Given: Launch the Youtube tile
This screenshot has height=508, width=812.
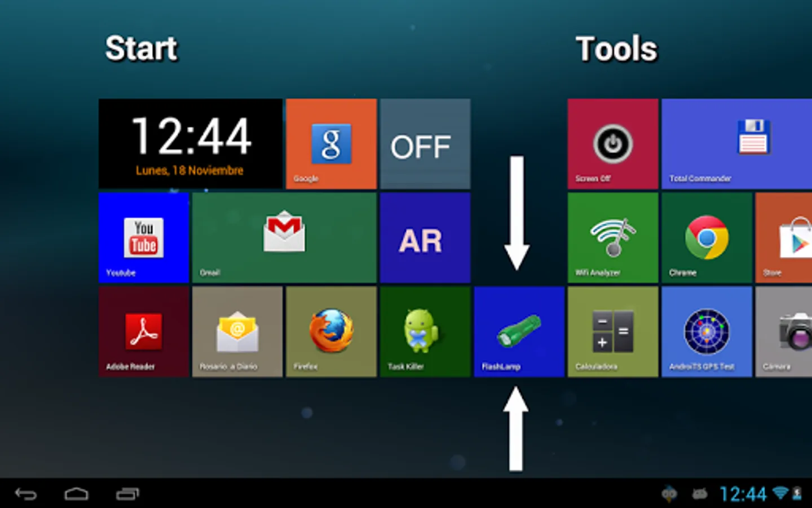Looking at the screenshot, I should [x=144, y=238].
